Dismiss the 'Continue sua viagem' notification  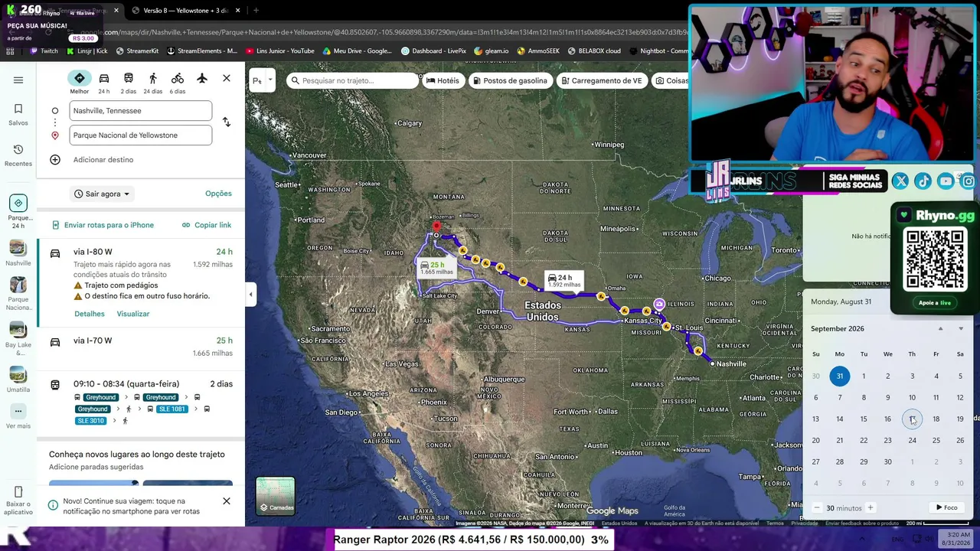[x=227, y=501]
